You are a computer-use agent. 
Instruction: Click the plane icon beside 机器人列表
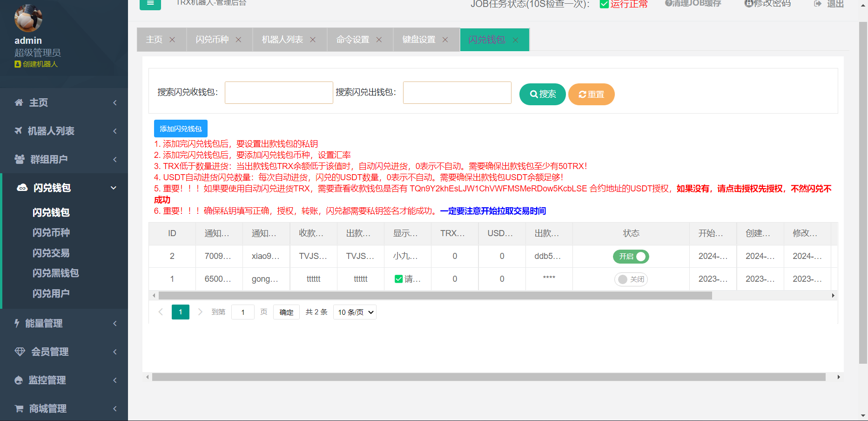(x=18, y=131)
